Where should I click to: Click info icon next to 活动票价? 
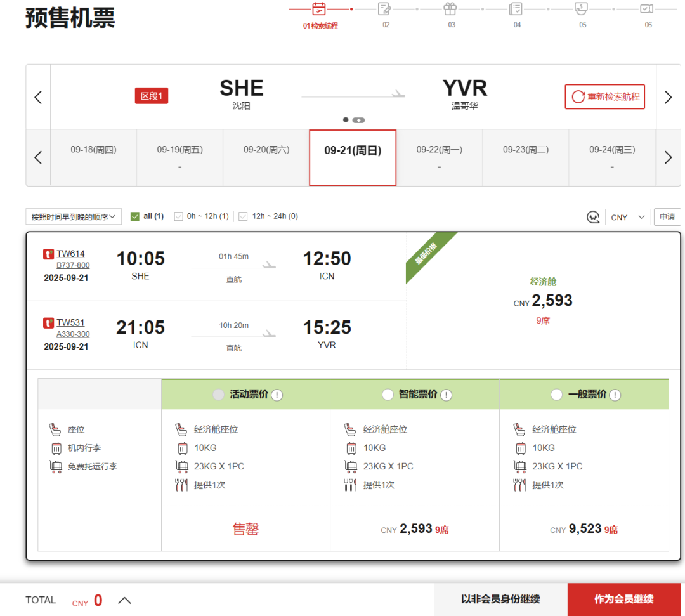point(277,395)
